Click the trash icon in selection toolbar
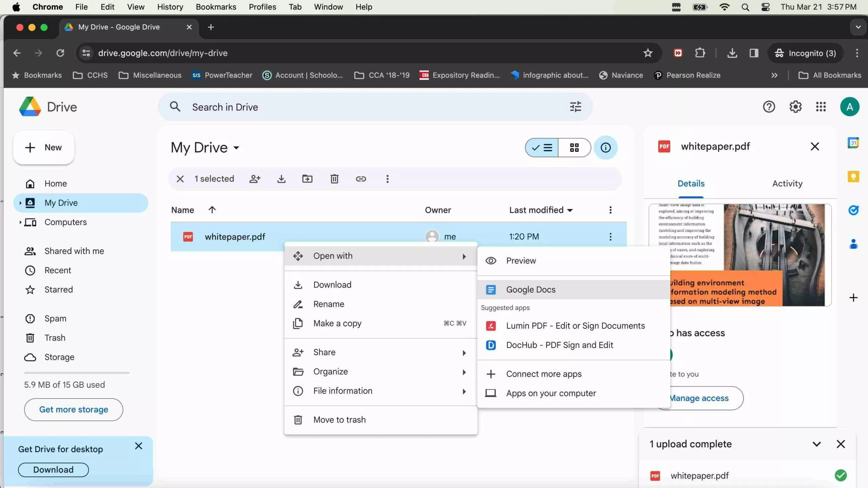Image resolution: width=868 pixels, height=488 pixels. pos(334,179)
